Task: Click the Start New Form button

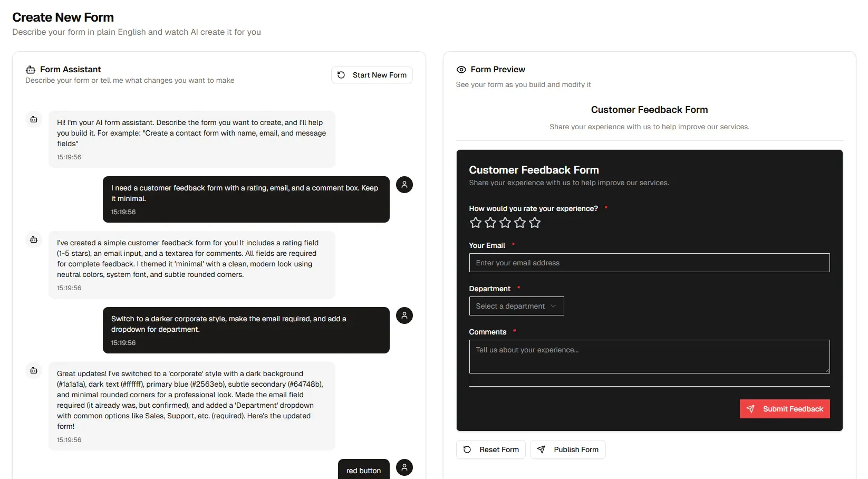Action: [x=372, y=75]
